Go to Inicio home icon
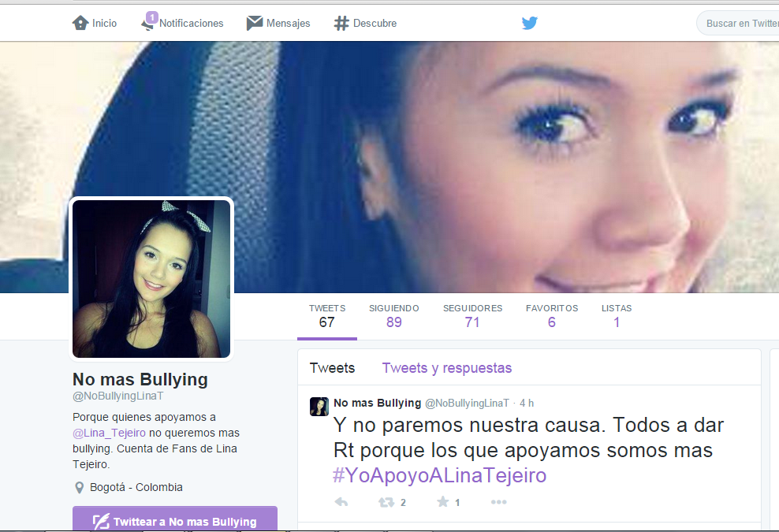 [x=80, y=23]
